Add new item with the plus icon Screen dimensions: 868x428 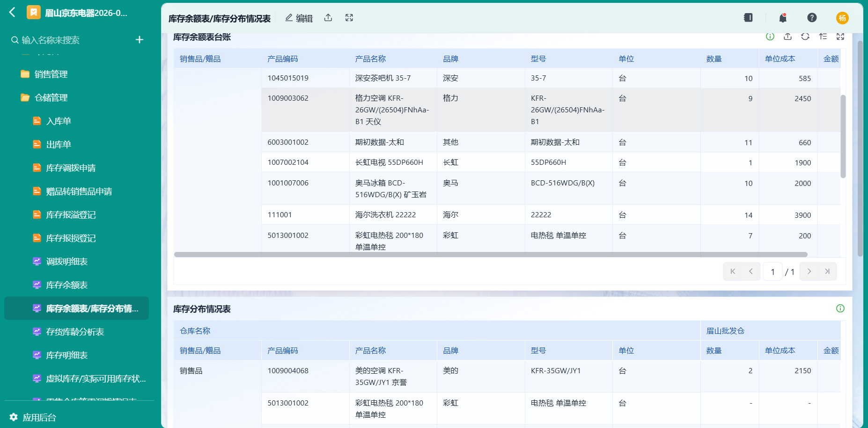pos(140,40)
